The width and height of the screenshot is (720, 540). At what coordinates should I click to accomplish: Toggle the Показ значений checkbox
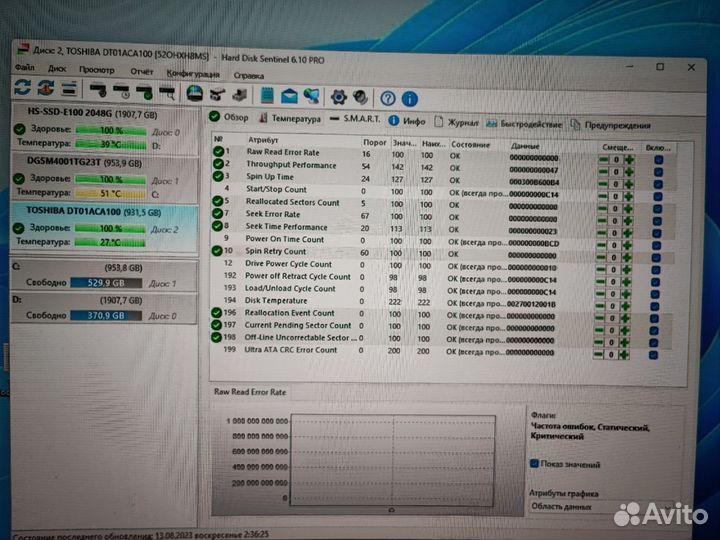tap(534, 463)
